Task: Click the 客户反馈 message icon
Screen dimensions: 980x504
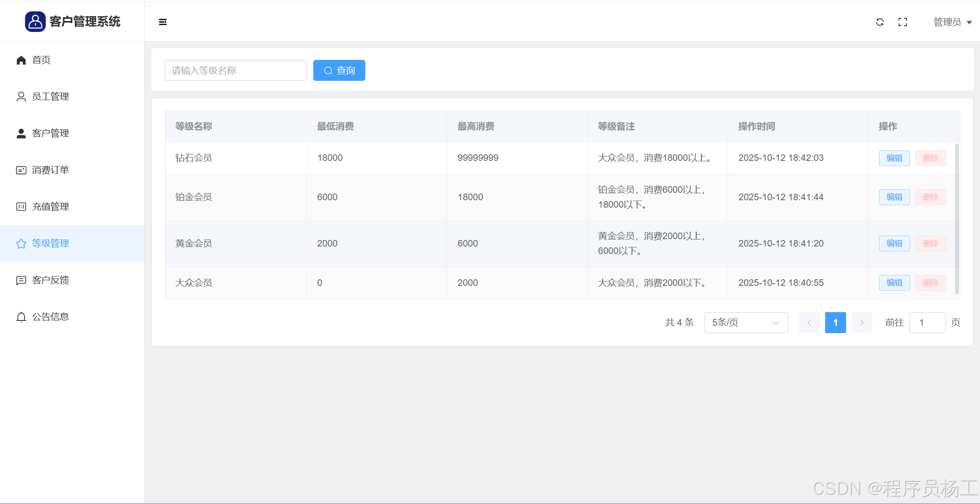Action: coord(21,280)
